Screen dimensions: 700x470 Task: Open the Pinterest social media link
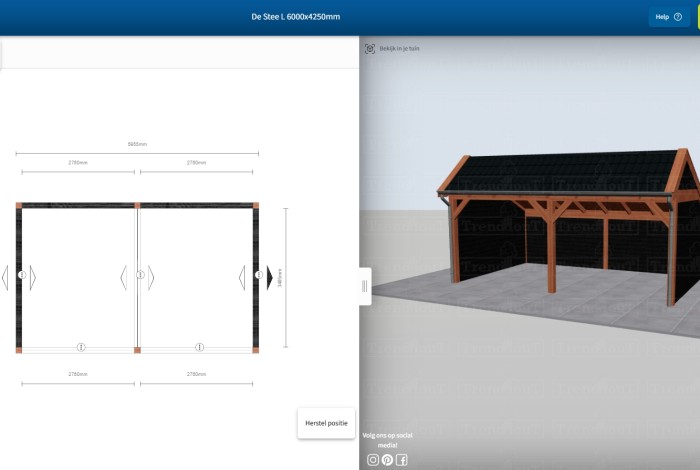click(x=387, y=460)
